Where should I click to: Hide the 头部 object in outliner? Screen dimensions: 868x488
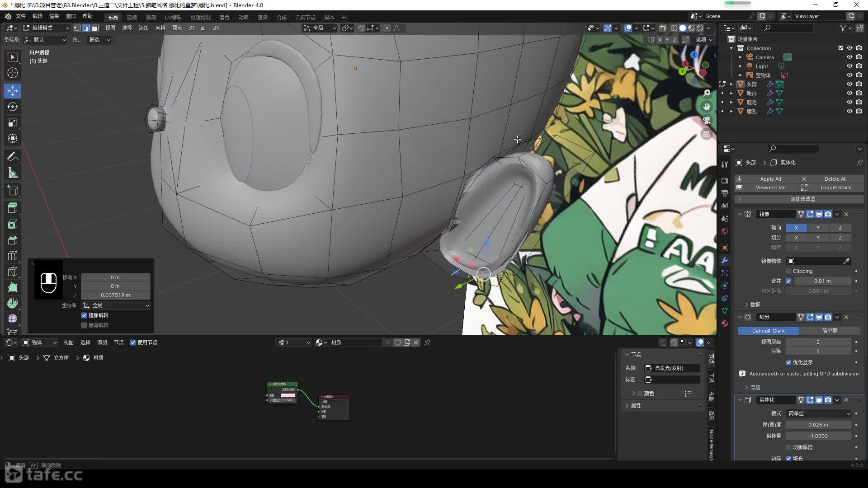point(849,84)
